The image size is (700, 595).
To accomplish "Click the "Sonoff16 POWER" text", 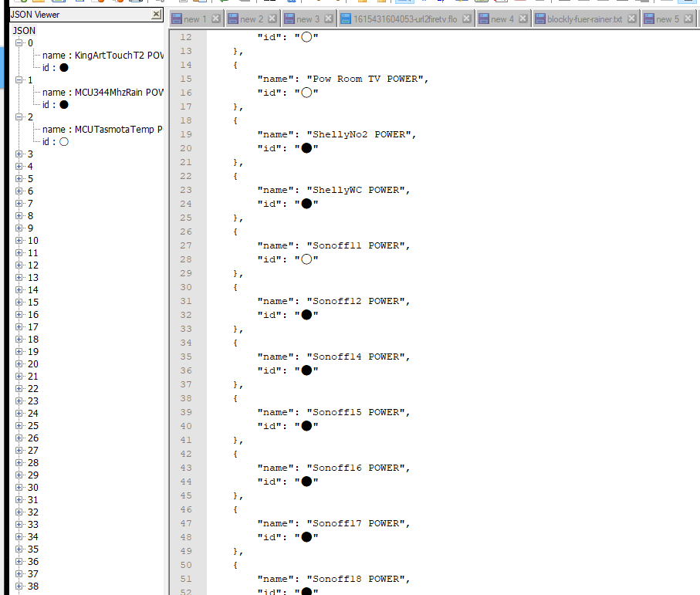I will point(356,468).
